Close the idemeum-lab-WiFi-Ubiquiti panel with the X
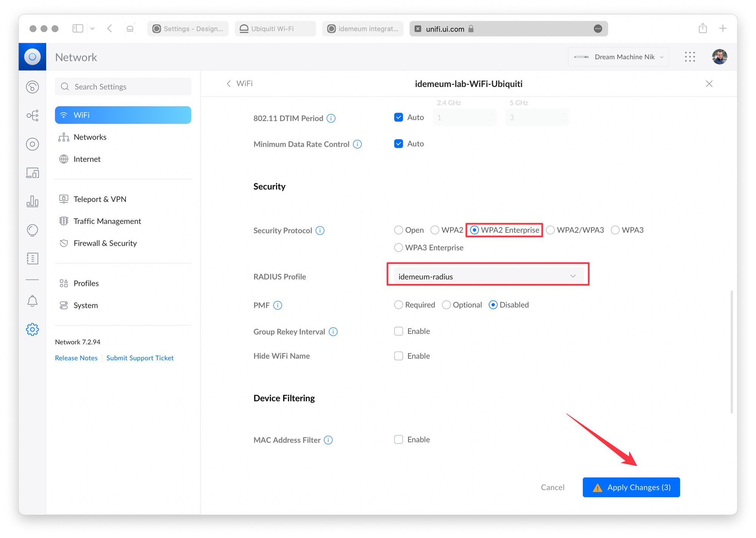The height and width of the screenshot is (538, 756). 709,84
